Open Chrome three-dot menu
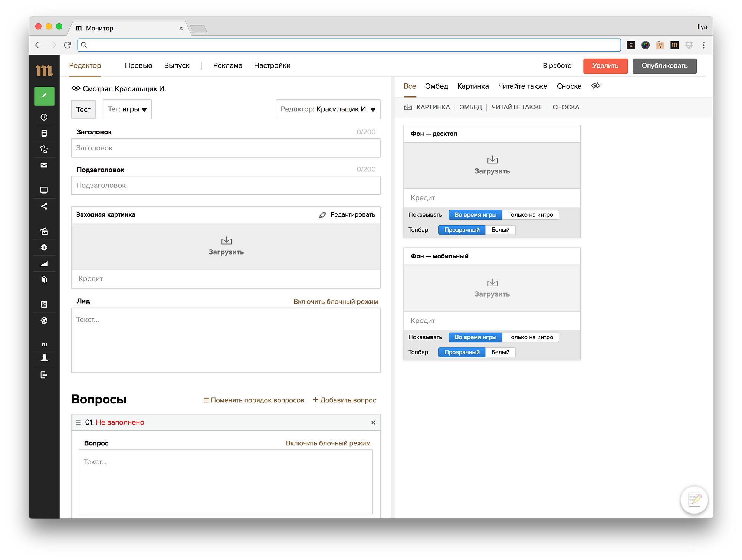 tap(703, 45)
